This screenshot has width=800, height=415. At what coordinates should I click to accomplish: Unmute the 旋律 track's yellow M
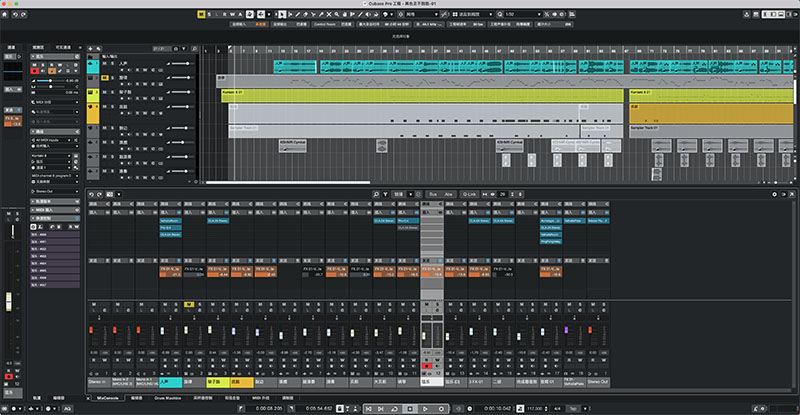click(105, 78)
